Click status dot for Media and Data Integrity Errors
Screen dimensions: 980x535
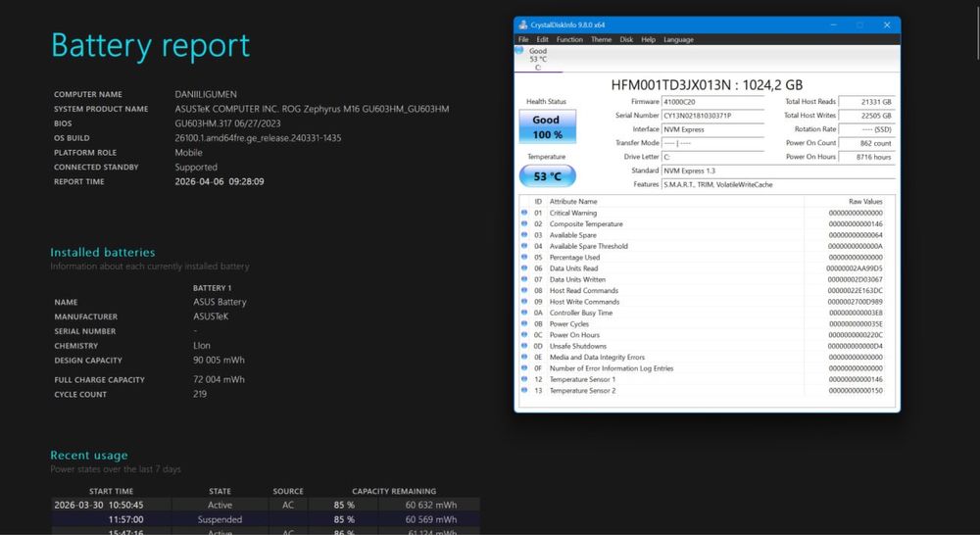pos(524,357)
